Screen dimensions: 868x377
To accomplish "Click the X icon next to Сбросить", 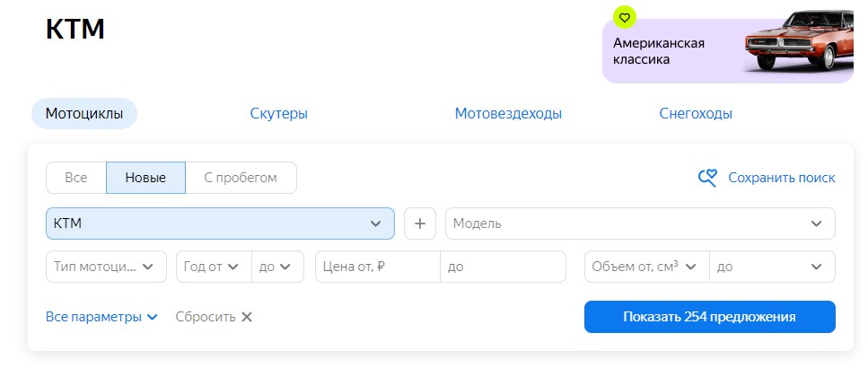I will [247, 317].
